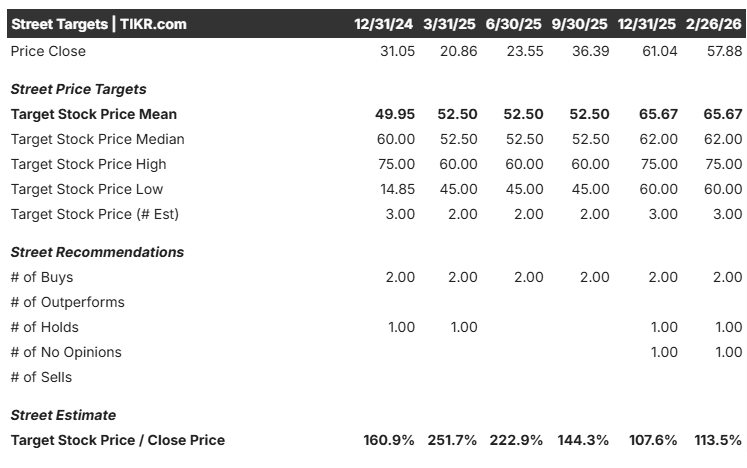Click the # of Holds row label

pyautogui.click(x=44, y=327)
